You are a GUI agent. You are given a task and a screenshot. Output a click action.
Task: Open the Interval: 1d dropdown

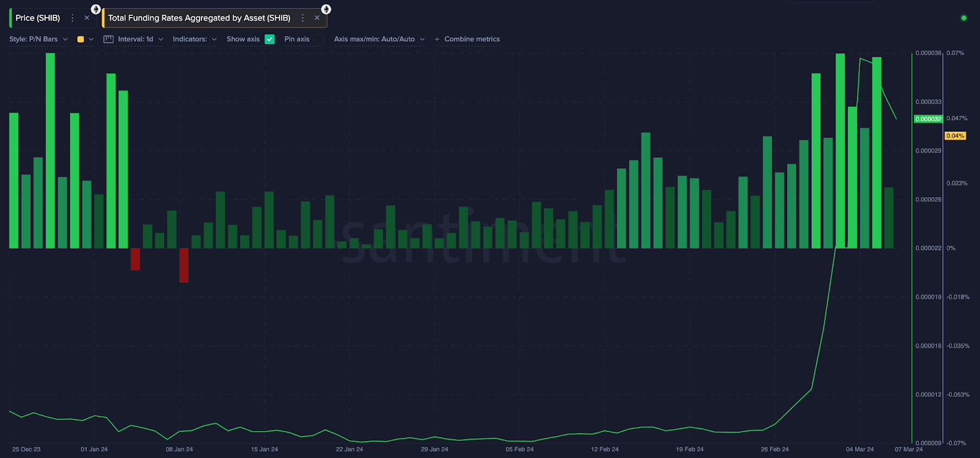141,39
